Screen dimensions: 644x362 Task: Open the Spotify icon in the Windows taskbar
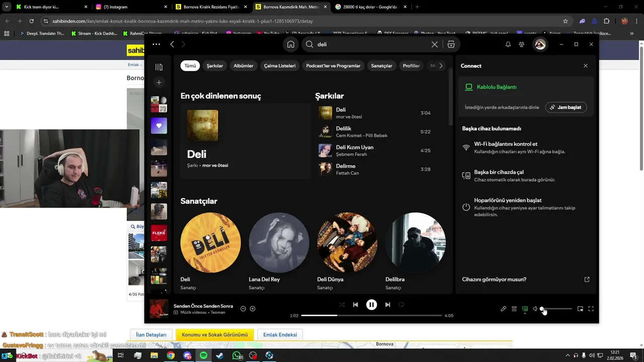203,355
